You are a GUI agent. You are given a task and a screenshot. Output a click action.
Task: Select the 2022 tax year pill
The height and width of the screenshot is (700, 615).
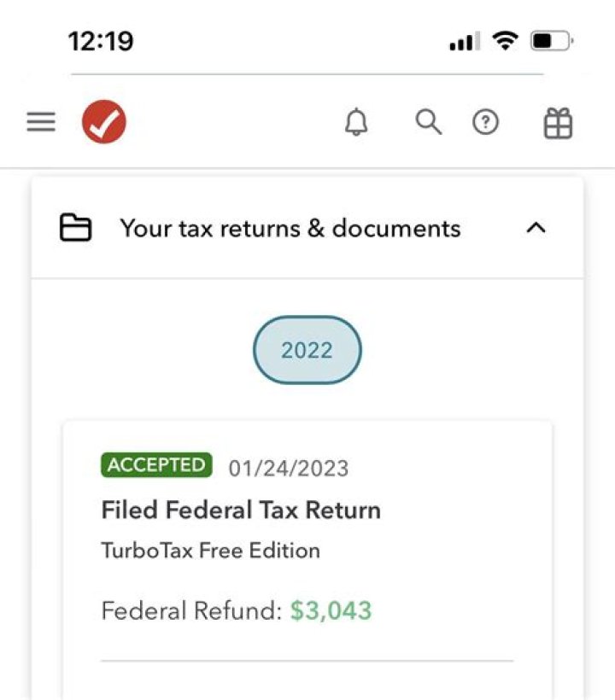point(307,351)
